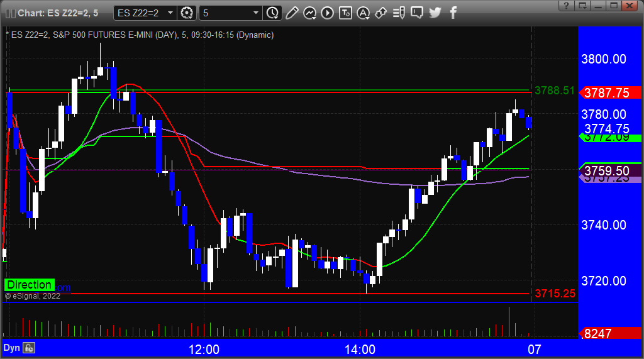
Task: Open the comment bubble icon
Action: [417, 13]
